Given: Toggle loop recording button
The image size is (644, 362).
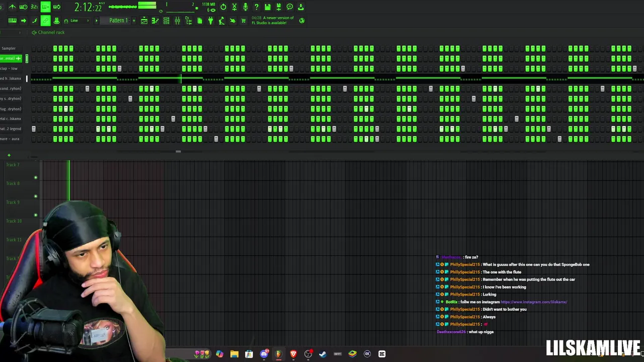Looking at the screenshot, I should 56,7.
